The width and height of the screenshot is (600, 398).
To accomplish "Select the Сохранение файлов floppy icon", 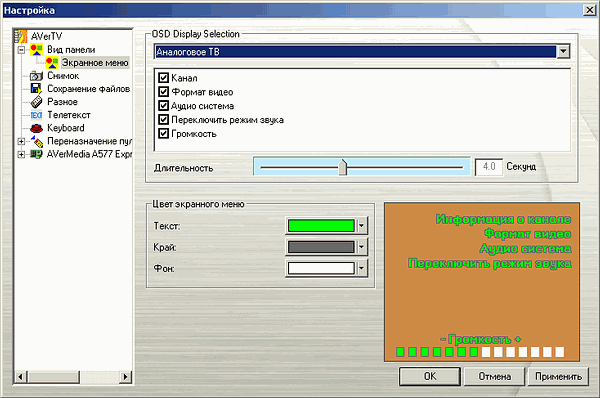I will click(x=36, y=89).
